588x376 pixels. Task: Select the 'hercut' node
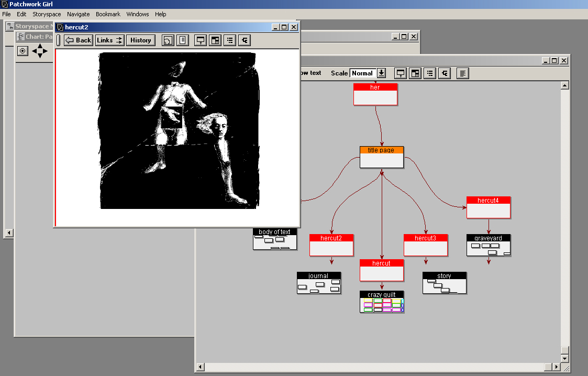[382, 270]
